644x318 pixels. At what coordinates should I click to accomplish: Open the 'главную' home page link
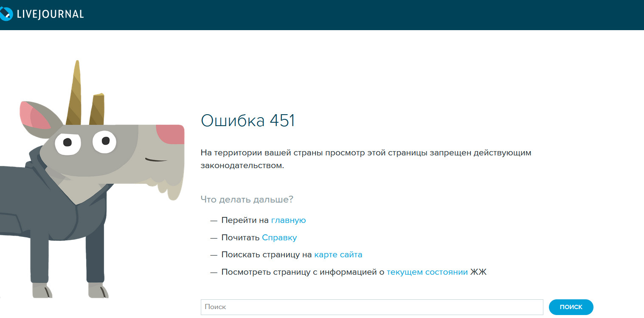point(288,220)
